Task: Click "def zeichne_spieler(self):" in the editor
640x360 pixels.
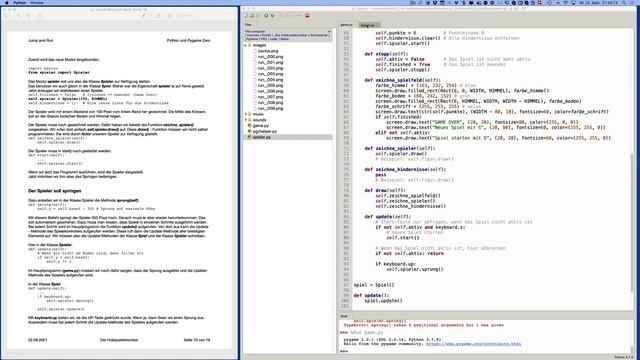Action: point(400,148)
